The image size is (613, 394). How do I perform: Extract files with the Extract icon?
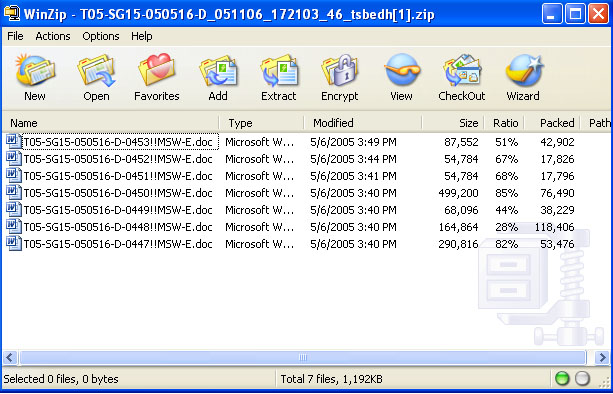click(x=279, y=71)
